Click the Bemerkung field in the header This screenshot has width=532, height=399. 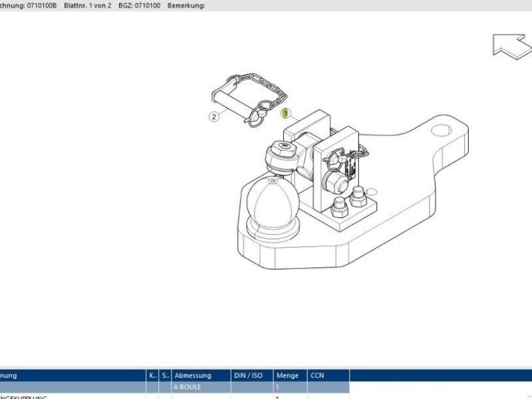186,5
